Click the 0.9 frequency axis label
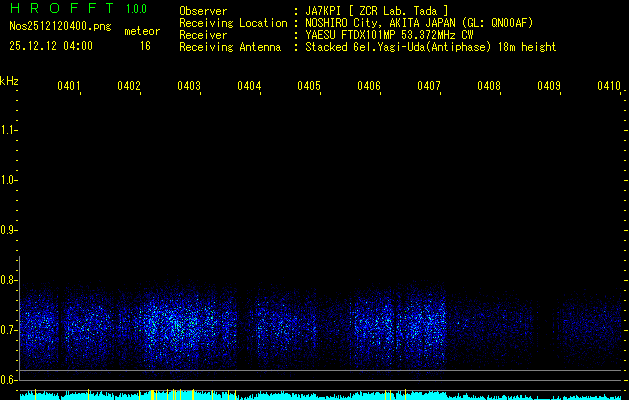The image size is (629, 400). (x=9, y=230)
